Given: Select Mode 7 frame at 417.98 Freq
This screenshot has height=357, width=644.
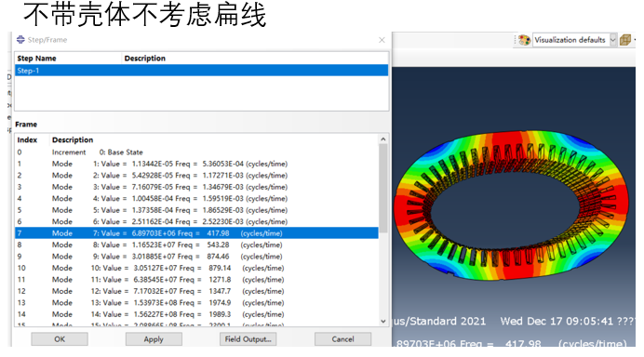Looking at the screenshot, I should tap(196, 233).
